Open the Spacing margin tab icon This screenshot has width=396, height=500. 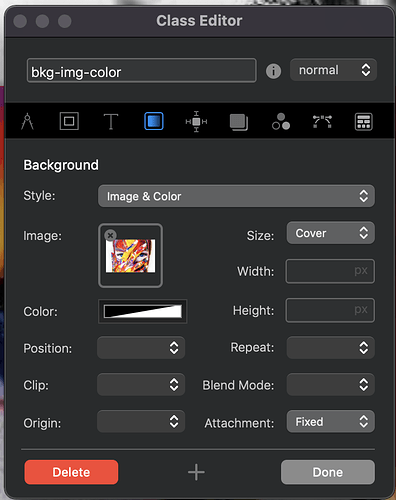coord(196,122)
